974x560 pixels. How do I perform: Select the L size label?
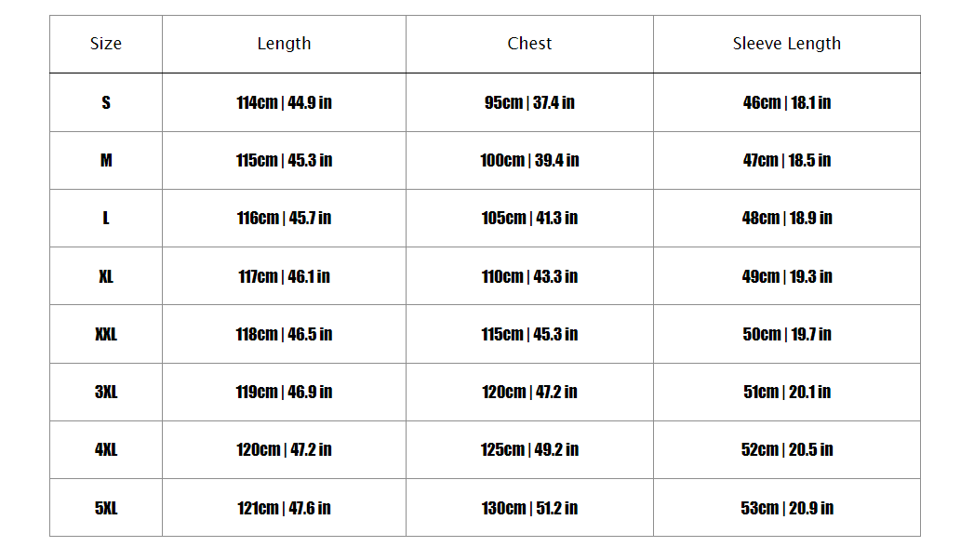coord(106,218)
